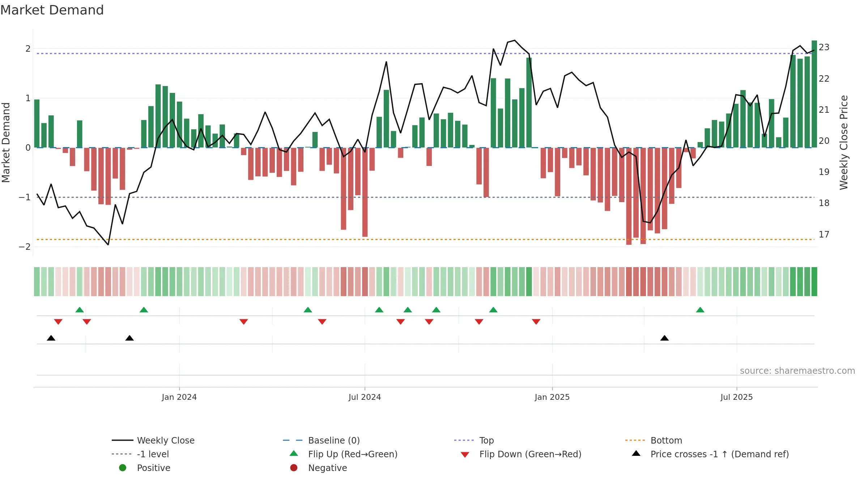Image resolution: width=868 pixels, height=488 pixels.
Task: Select the only green flip-up marker in 2025
Action: pyautogui.click(x=700, y=310)
